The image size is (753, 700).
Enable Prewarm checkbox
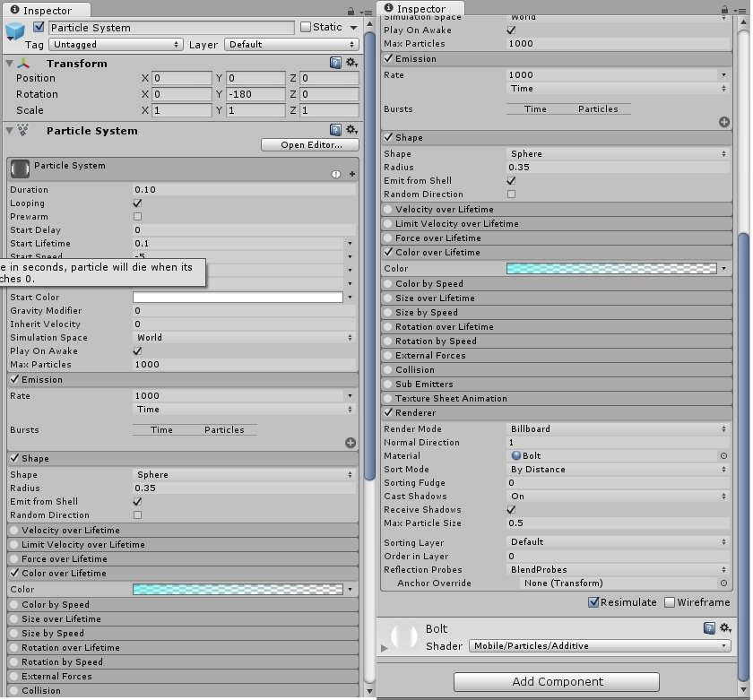click(137, 217)
